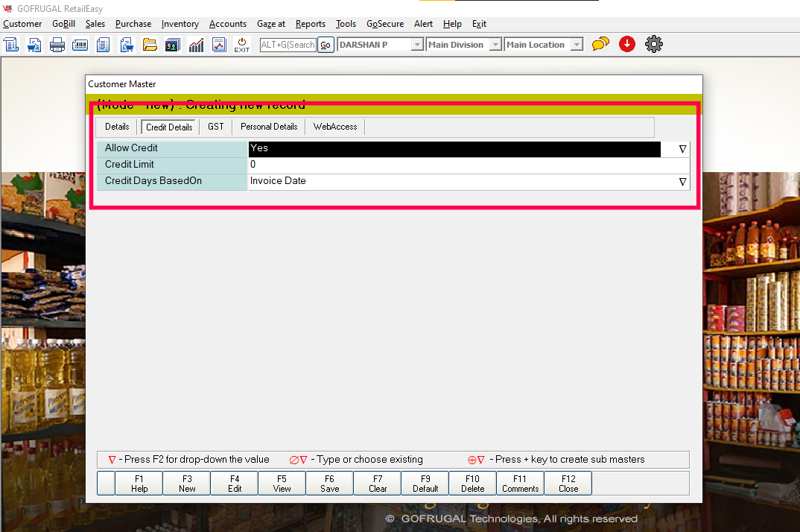Open the Customer menu
Screen dimensions: 800x532
click(22, 24)
